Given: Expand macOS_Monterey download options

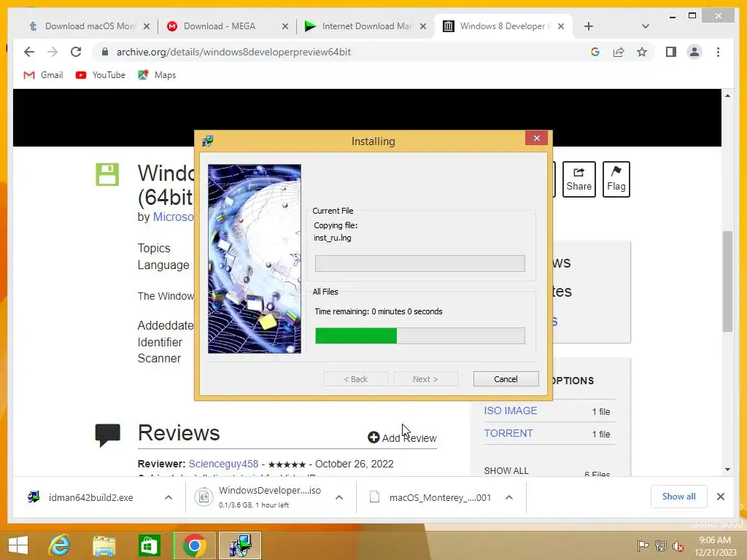Looking at the screenshot, I should point(508,497).
